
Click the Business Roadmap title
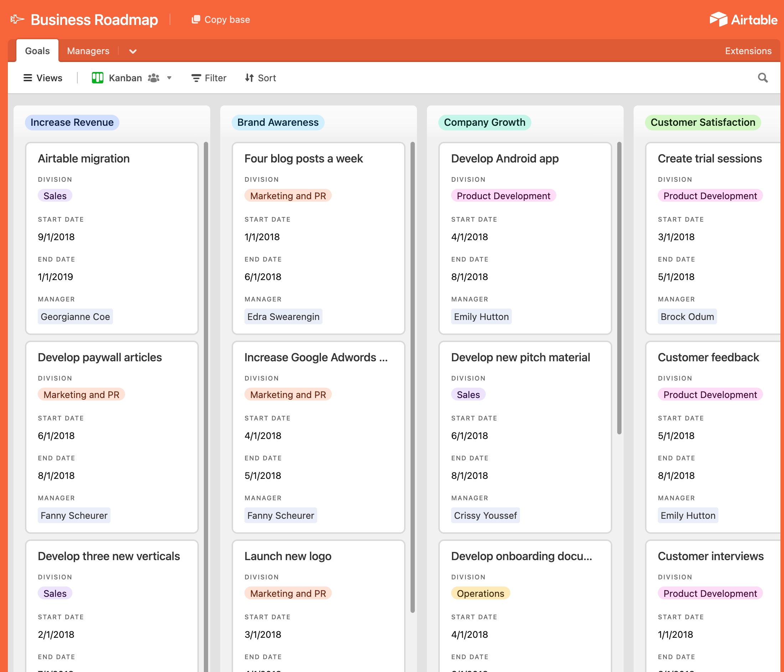tap(94, 19)
